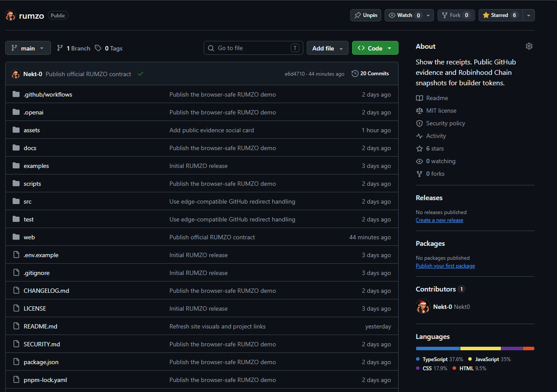Open the Add file dropdown
The height and width of the screenshot is (392, 557).
328,48
